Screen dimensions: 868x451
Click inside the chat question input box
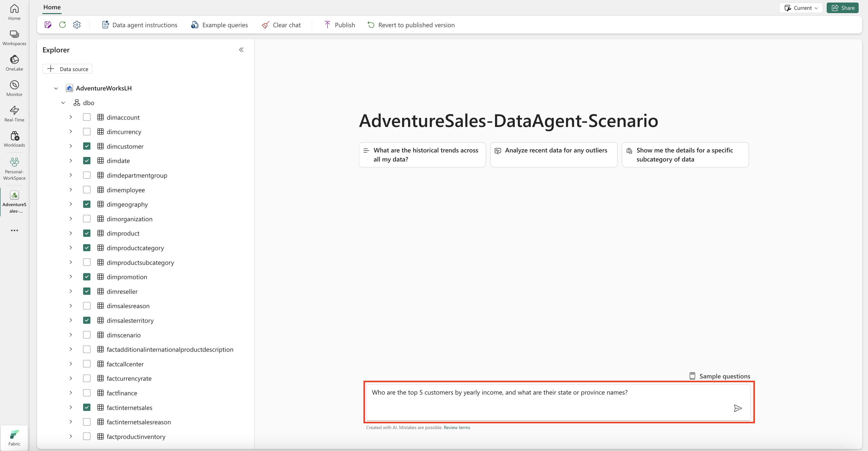click(559, 402)
